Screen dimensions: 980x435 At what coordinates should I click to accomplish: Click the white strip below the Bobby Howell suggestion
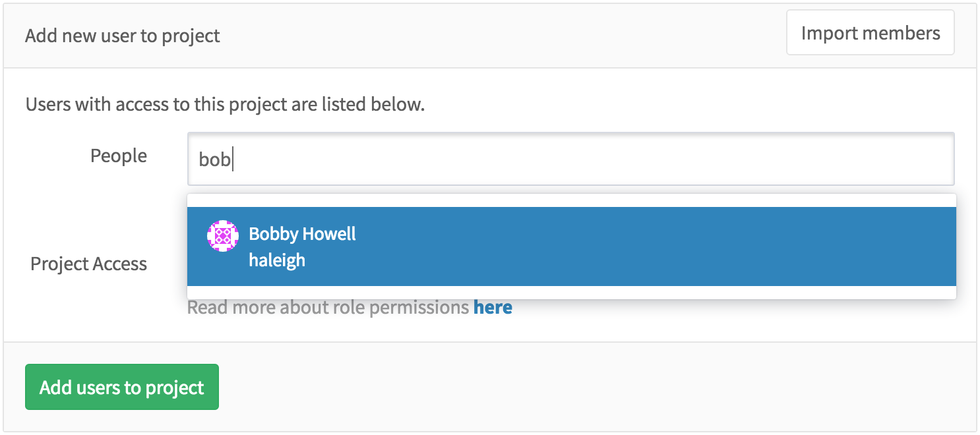click(571, 293)
